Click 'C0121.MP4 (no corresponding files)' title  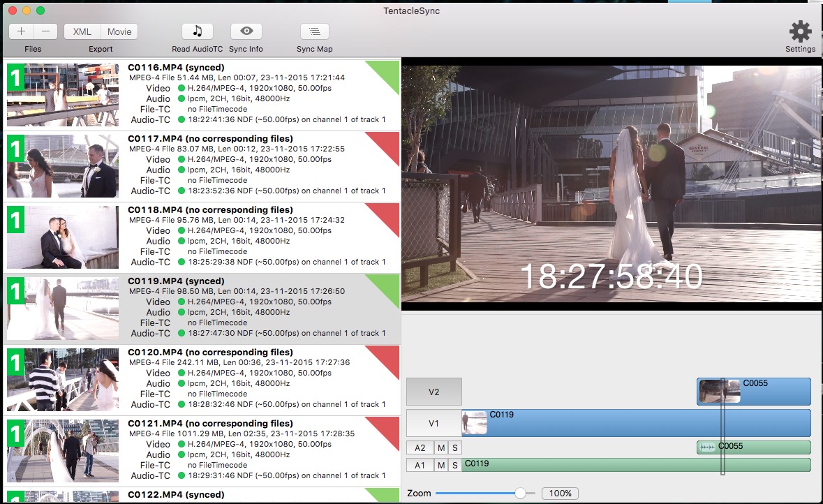click(211, 424)
